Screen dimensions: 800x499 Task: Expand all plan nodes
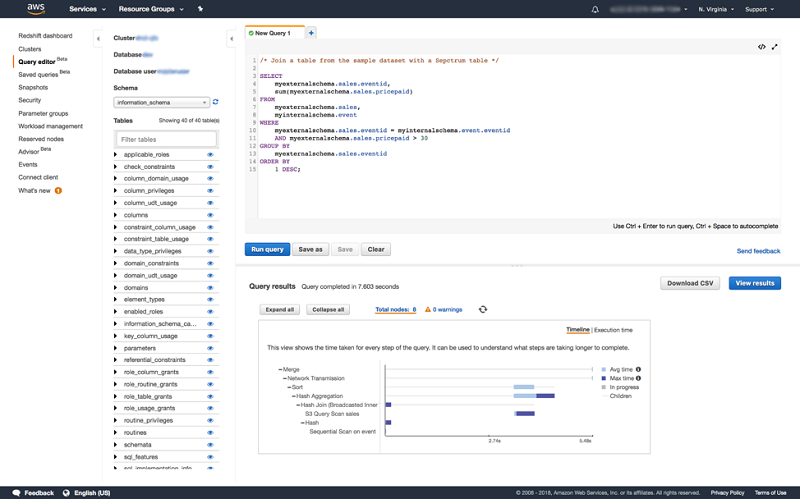280,310
